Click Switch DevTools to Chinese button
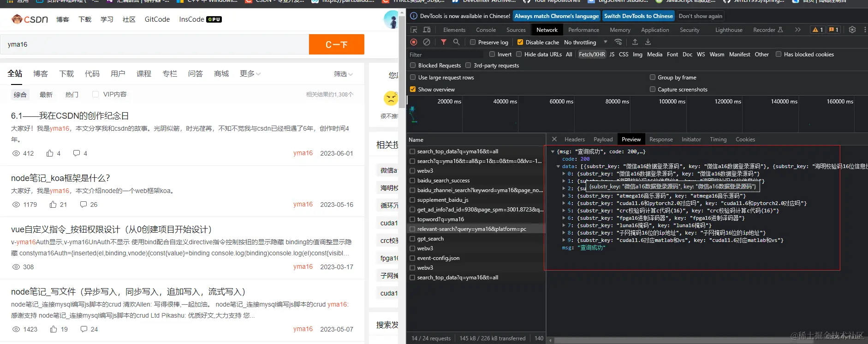The height and width of the screenshot is (344, 868). 638,16
